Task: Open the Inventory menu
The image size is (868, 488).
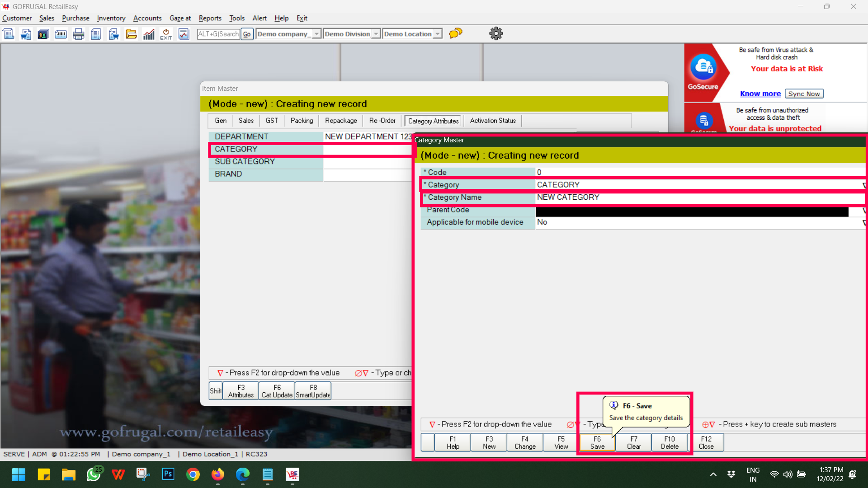Action: click(x=111, y=18)
